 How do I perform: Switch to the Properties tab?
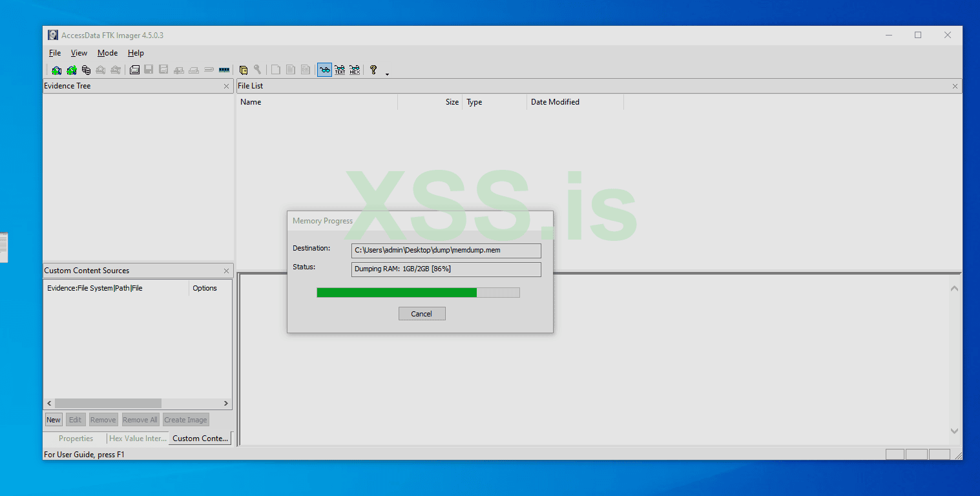[76, 439]
